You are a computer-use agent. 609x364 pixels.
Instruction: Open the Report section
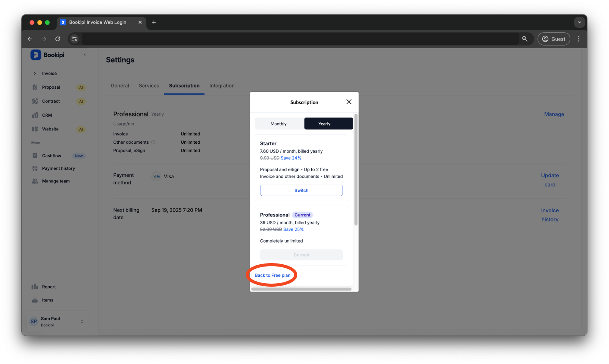click(35, 287)
